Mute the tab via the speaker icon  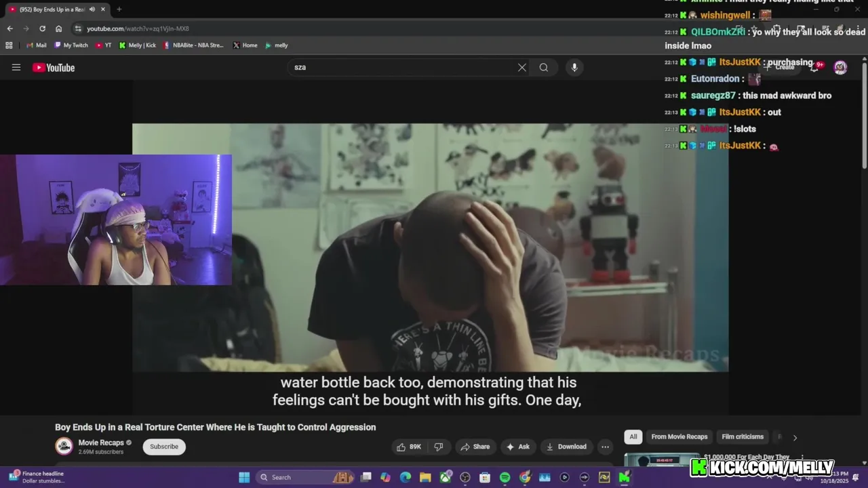pyautogui.click(x=92, y=9)
